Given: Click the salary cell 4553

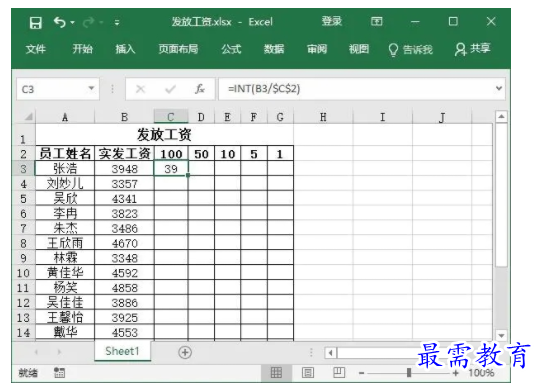Looking at the screenshot, I should [x=124, y=332].
